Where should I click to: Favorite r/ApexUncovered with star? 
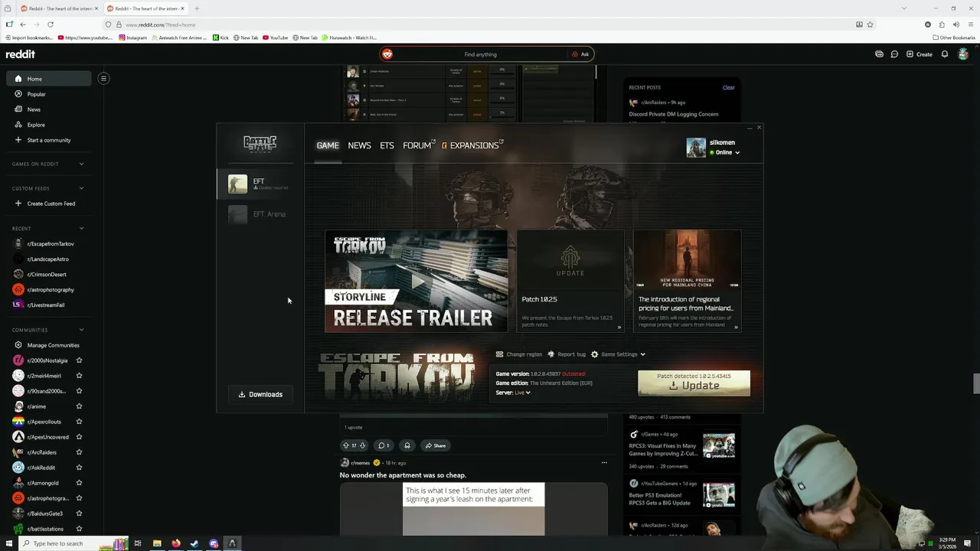pos(79,437)
